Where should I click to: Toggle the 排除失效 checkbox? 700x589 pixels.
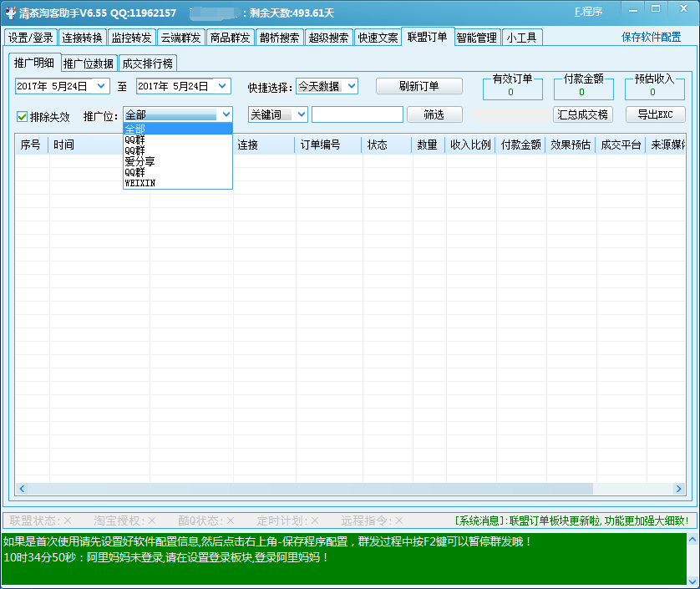(23, 117)
